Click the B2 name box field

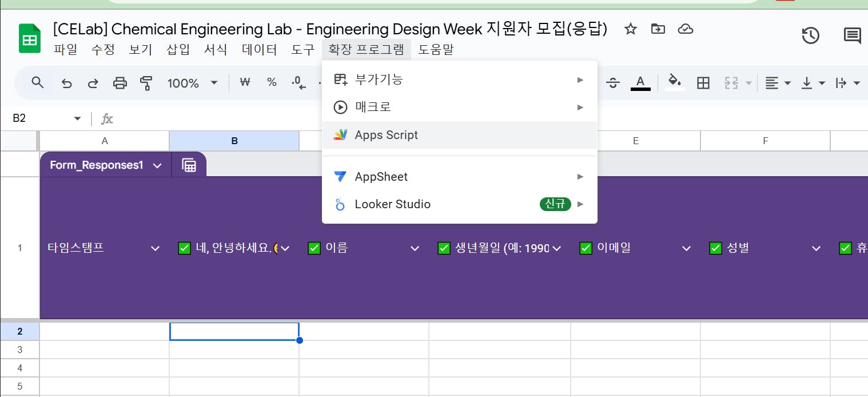click(38, 118)
